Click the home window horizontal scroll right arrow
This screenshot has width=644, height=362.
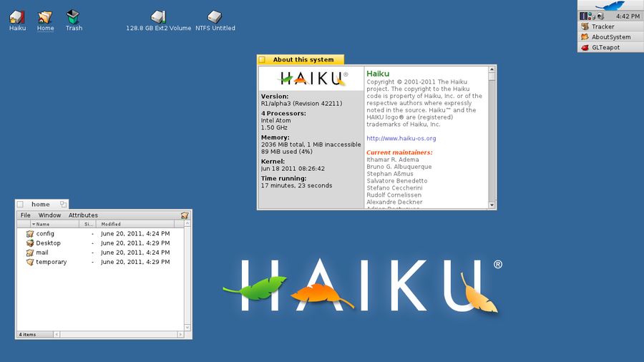click(x=180, y=335)
